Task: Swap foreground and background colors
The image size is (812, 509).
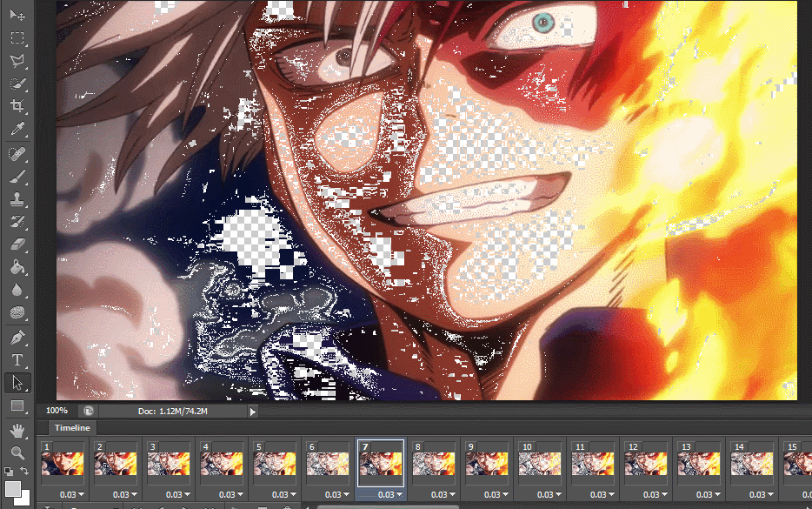Action: pos(24,472)
